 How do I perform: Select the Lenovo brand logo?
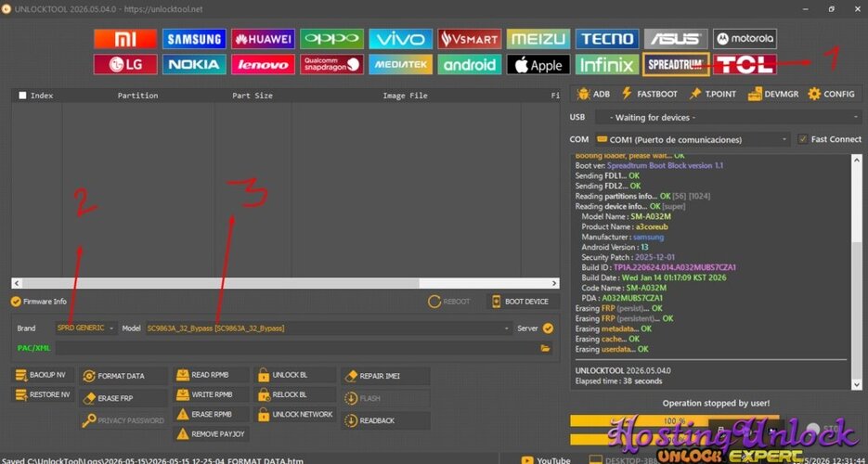(x=263, y=64)
